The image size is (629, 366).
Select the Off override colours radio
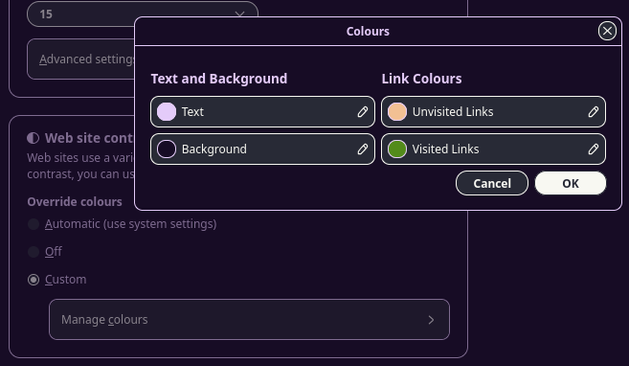coord(33,252)
